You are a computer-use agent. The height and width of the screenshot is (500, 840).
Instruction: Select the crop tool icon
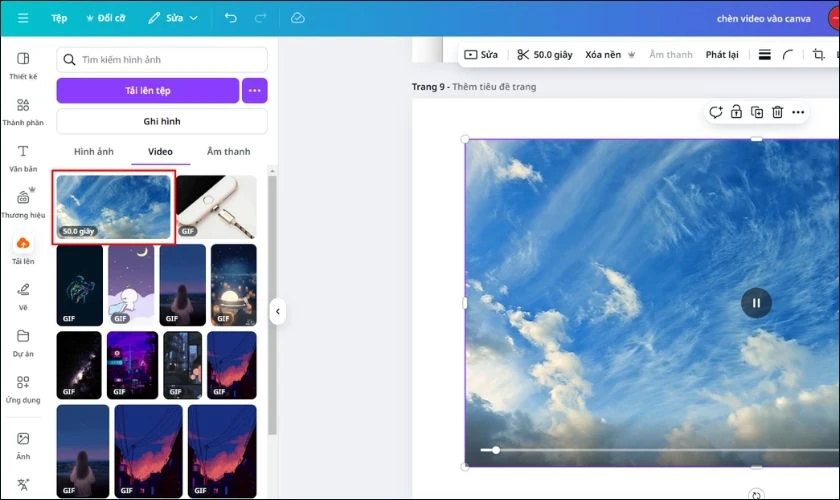click(x=818, y=54)
